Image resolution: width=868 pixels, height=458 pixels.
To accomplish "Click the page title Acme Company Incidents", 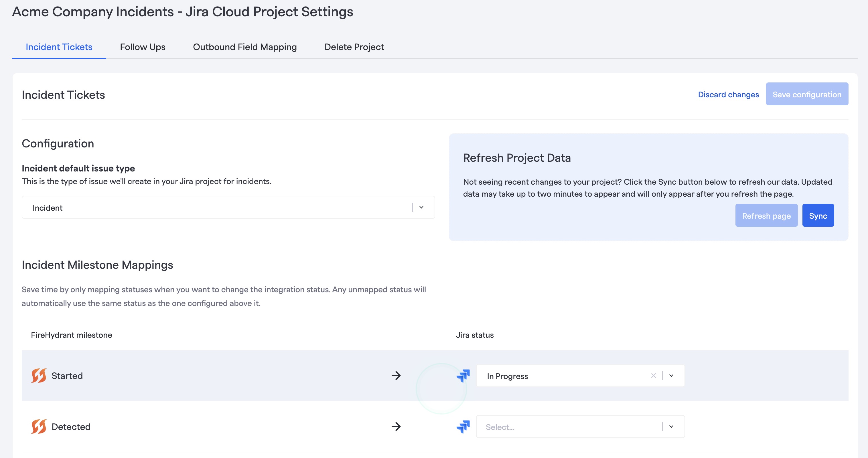I will (183, 11).
